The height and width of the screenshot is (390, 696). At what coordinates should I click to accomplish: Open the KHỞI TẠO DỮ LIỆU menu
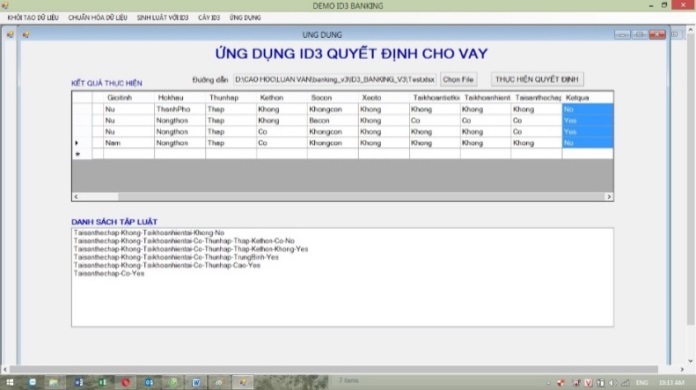(x=33, y=18)
